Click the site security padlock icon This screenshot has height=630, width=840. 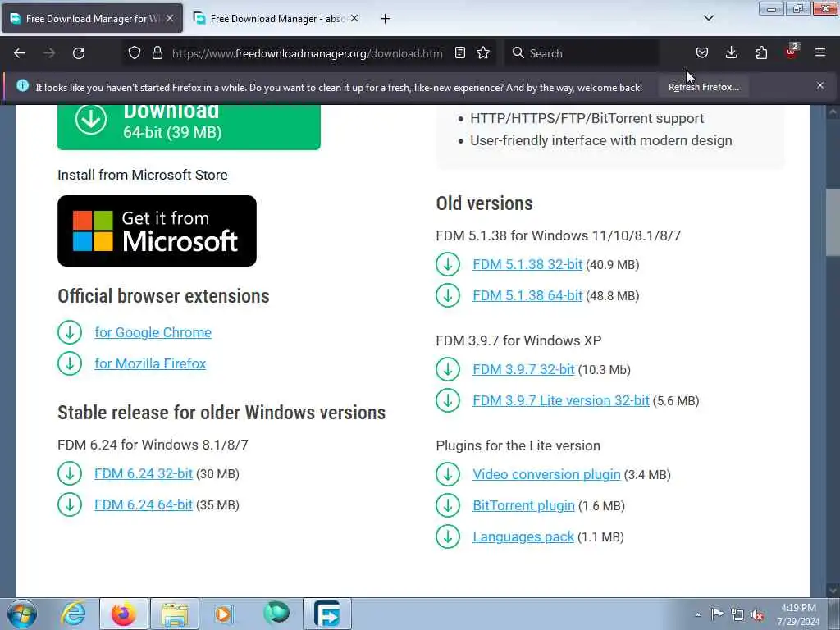tap(157, 53)
